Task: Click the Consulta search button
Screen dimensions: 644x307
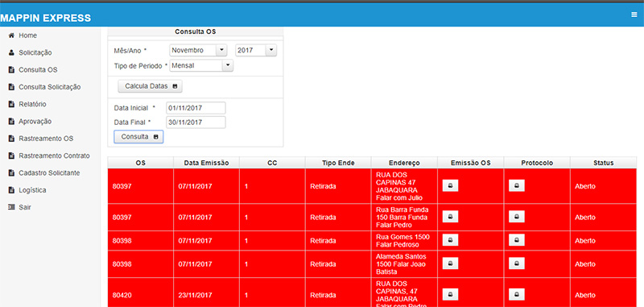Action: (138, 137)
